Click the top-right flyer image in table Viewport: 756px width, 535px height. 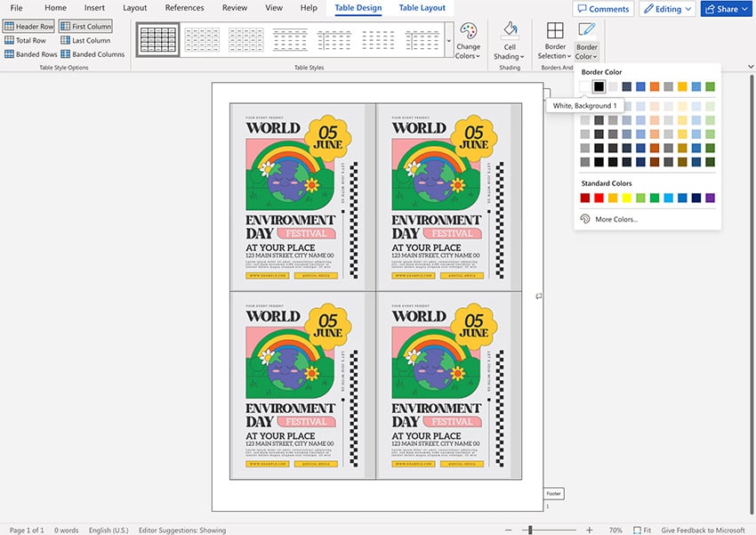point(449,197)
